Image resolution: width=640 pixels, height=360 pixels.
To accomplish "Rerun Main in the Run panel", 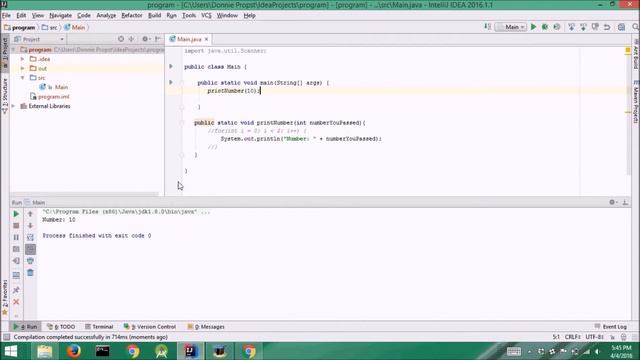I will click(x=16, y=214).
